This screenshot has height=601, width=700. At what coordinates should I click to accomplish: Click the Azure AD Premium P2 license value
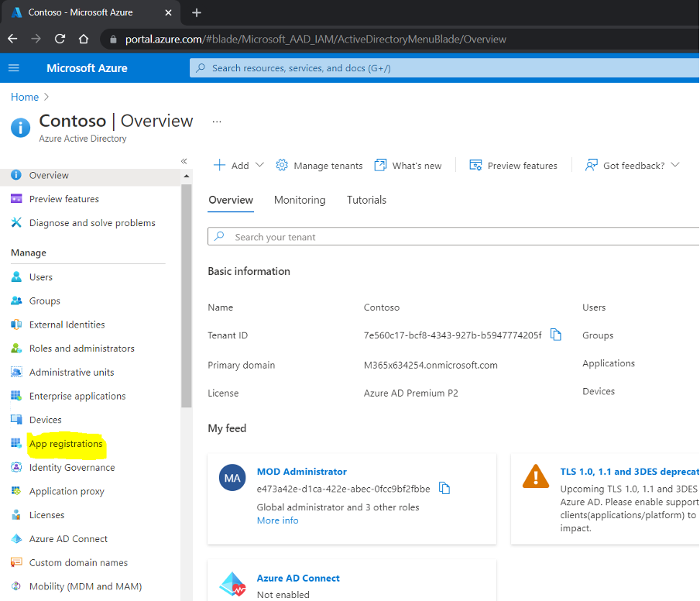click(410, 393)
